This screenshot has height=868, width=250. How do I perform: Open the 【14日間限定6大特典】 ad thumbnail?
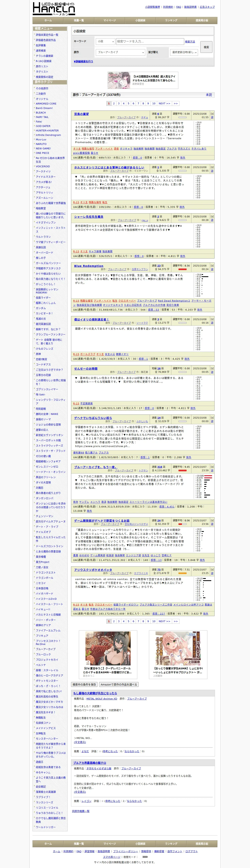[119, 80]
